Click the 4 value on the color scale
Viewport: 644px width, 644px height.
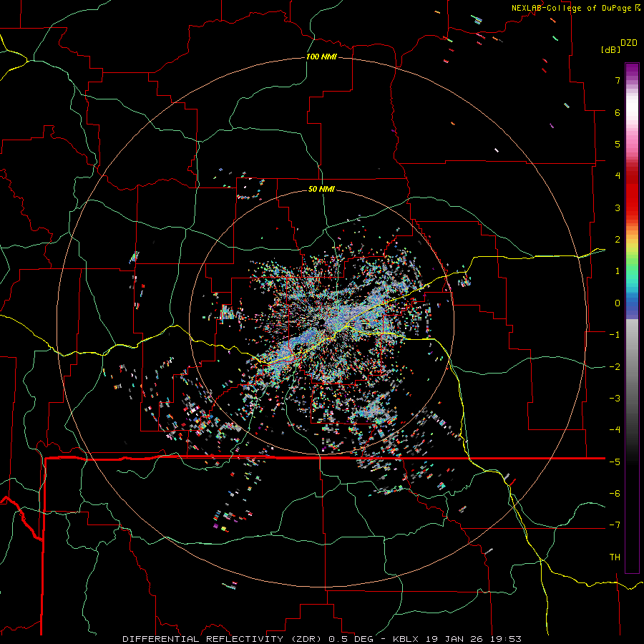click(x=618, y=176)
